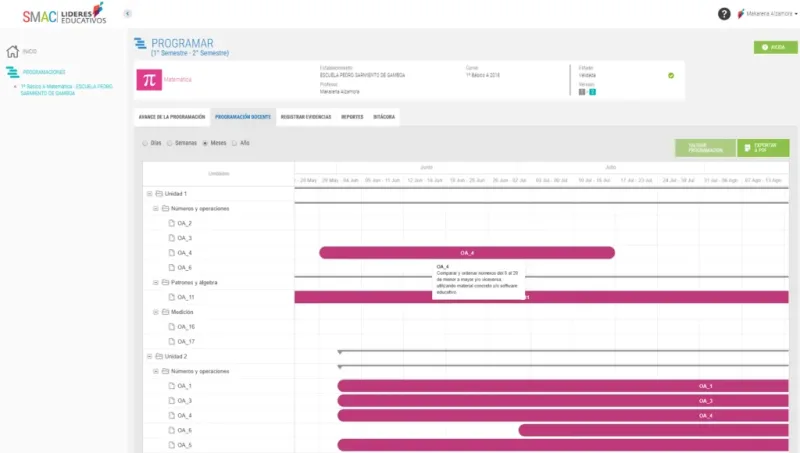Collapse the Medición tree node

point(156,312)
